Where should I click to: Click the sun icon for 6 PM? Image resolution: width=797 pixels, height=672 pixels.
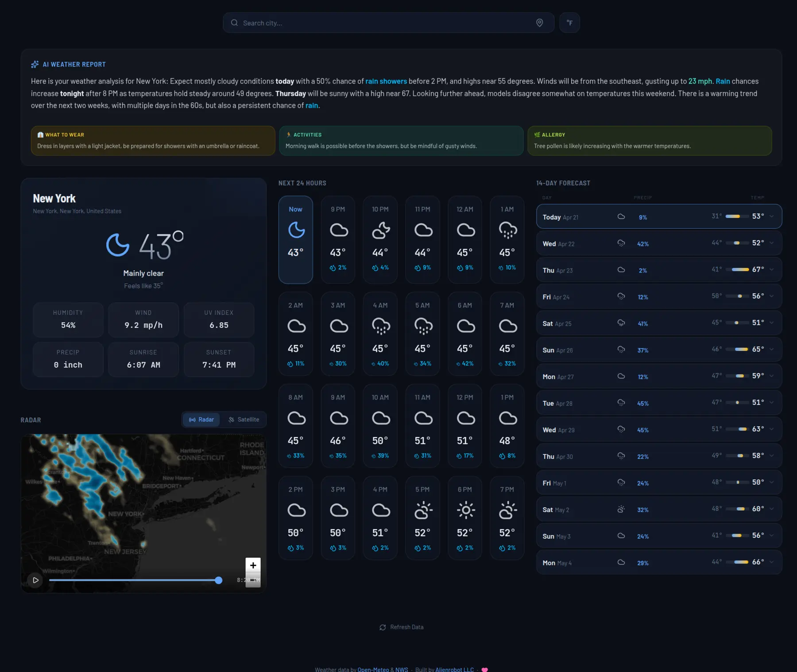pyautogui.click(x=466, y=510)
